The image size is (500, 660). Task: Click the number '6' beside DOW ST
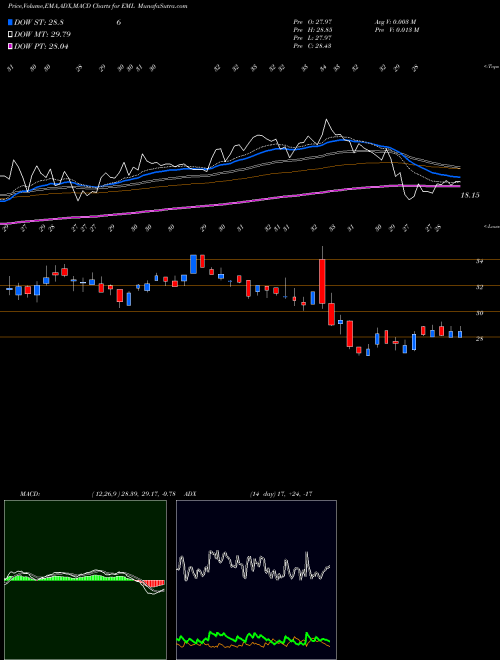(119, 22)
